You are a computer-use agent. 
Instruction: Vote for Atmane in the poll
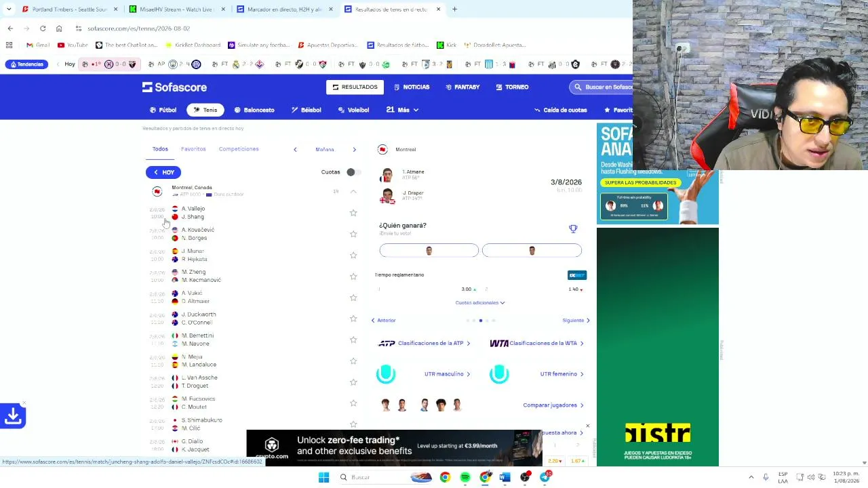[429, 251]
